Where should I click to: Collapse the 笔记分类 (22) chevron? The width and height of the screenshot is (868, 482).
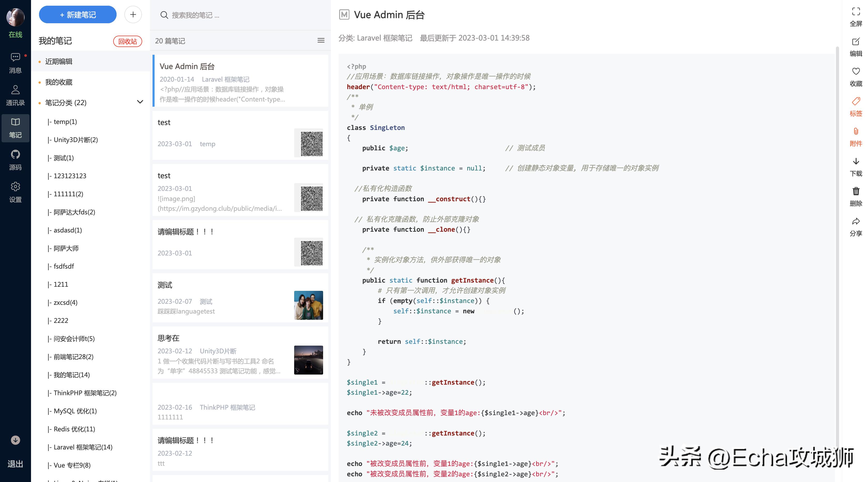tap(140, 102)
